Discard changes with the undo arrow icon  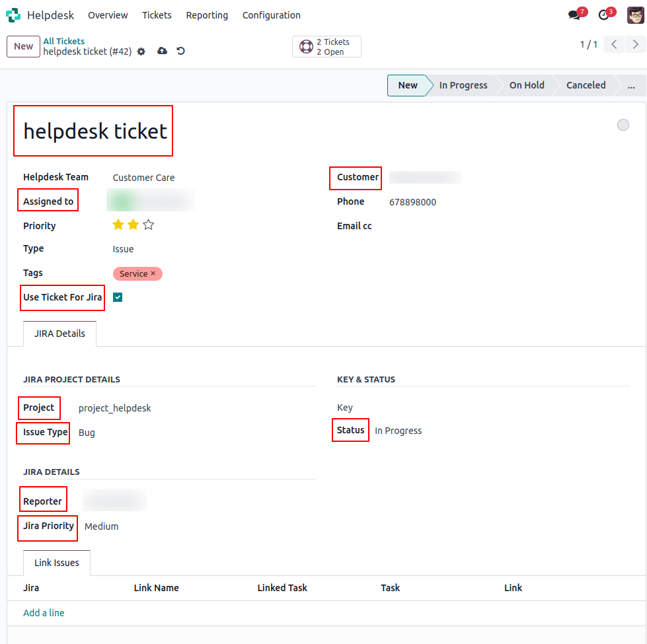click(x=180, y=51)
